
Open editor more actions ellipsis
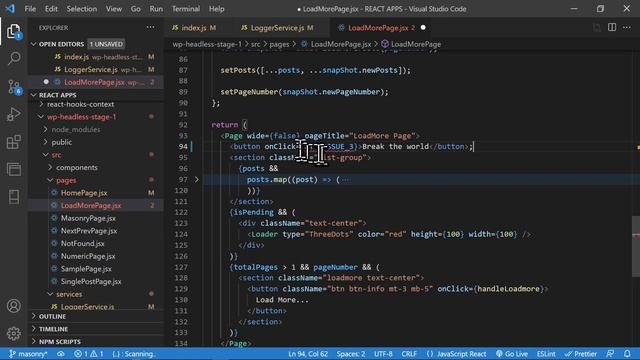coord(627,27)
